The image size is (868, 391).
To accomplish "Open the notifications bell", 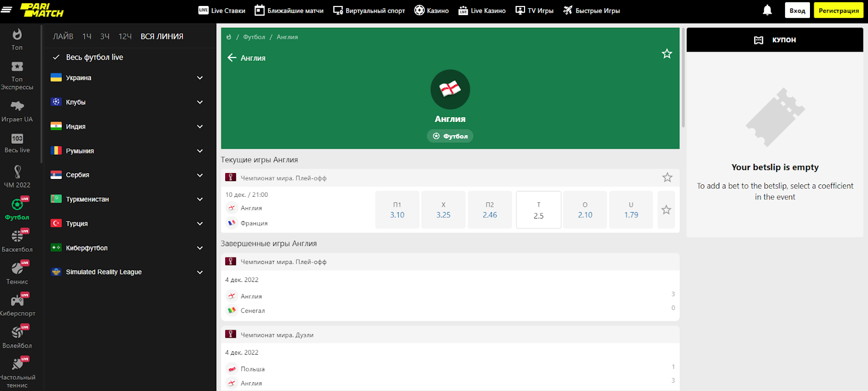I will [x=767, y=10].
